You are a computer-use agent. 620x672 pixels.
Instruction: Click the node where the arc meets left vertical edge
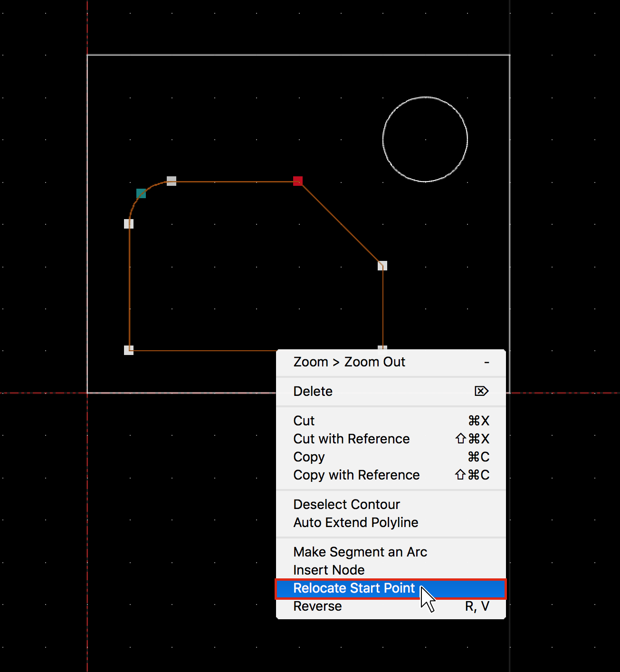[x=129, y=224]
